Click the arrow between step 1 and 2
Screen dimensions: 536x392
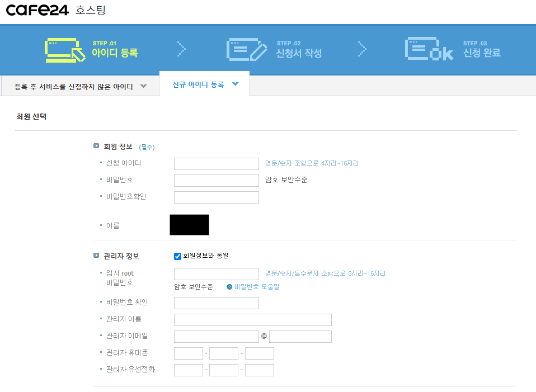pyautogui.click(x=181, y=49)
